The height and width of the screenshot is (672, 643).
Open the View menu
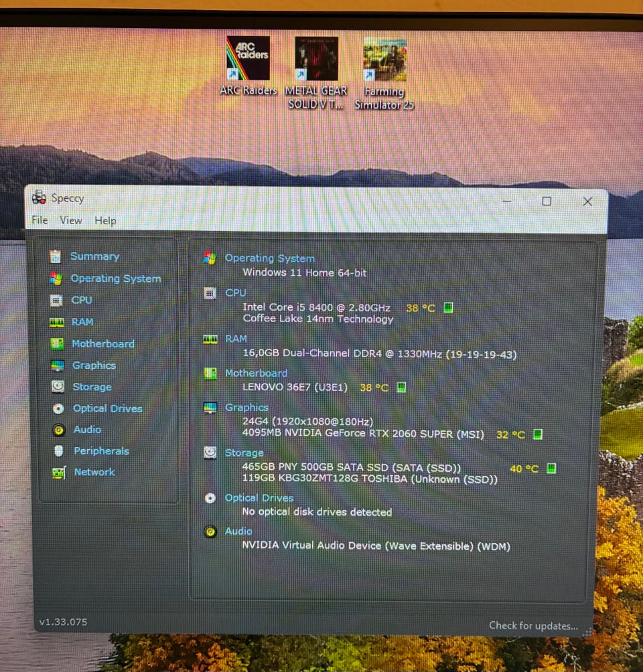pyautogui.click(x=71, y=220)
